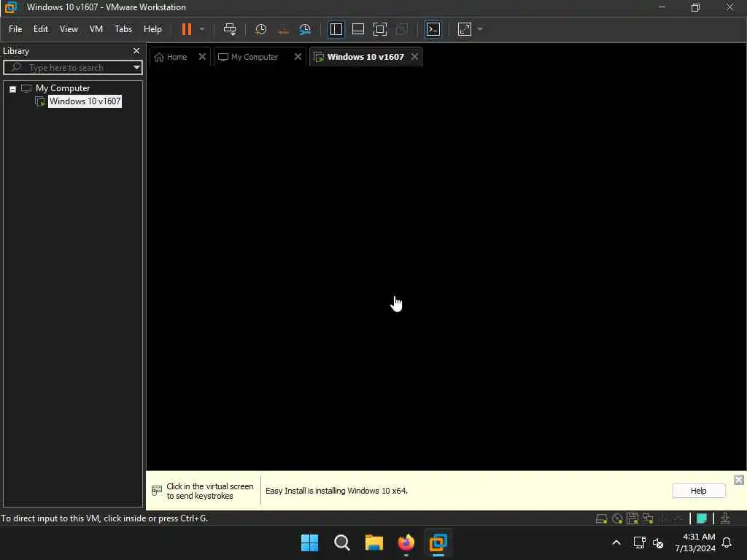This screenshot has width=747, height=560.
Task: Collapse the My Computer tree node
Action: click(x=13, y=89)
